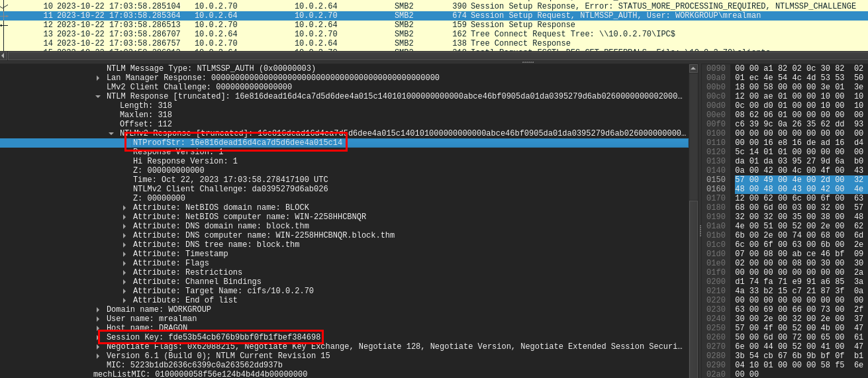The height and width of the screenshot is (378, 868).
Task: Click the packet list horizontal scroll-left arrow
Action: [3, 56]
